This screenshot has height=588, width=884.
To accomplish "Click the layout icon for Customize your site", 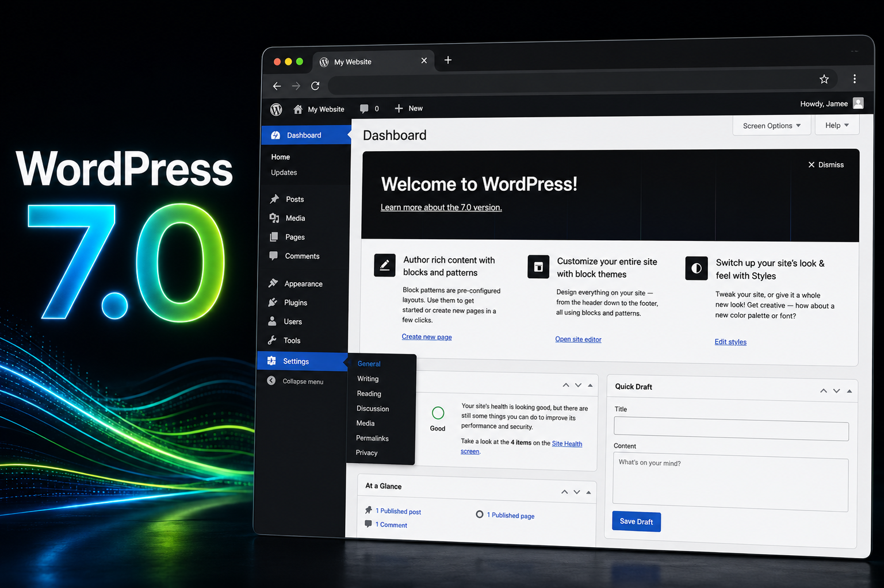I will pyautogui.click(x=538, y=267).
